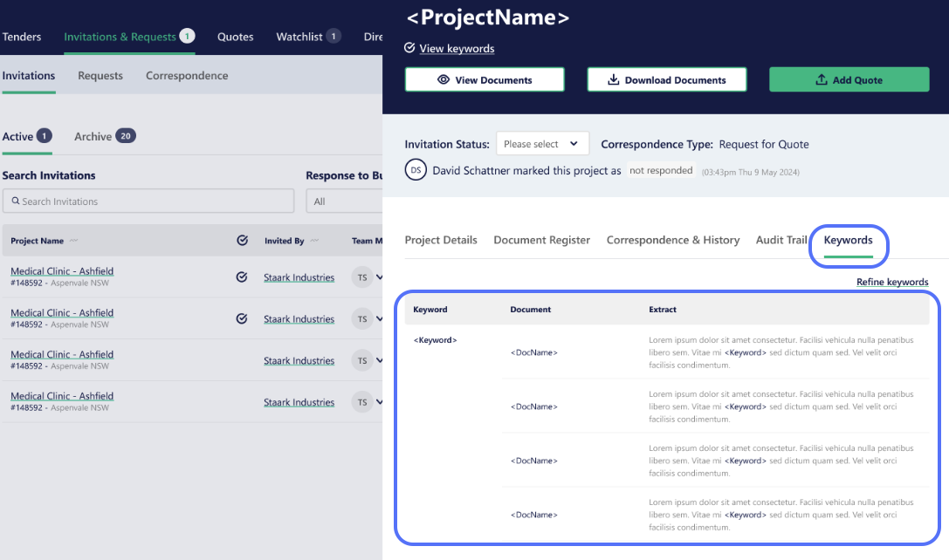Open Correspondence & History tab

[x=673, y=240]
